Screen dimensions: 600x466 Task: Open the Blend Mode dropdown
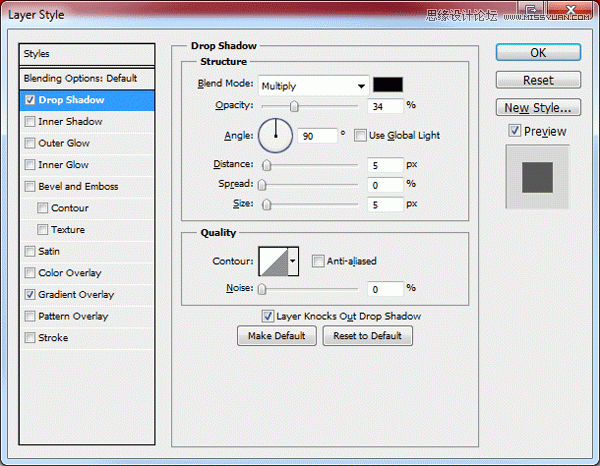tap(313, 86)
